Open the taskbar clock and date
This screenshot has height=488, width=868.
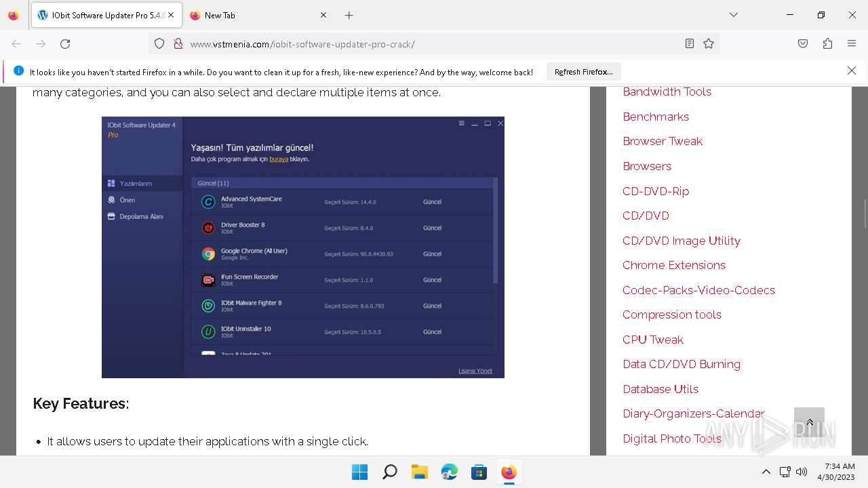836,472
